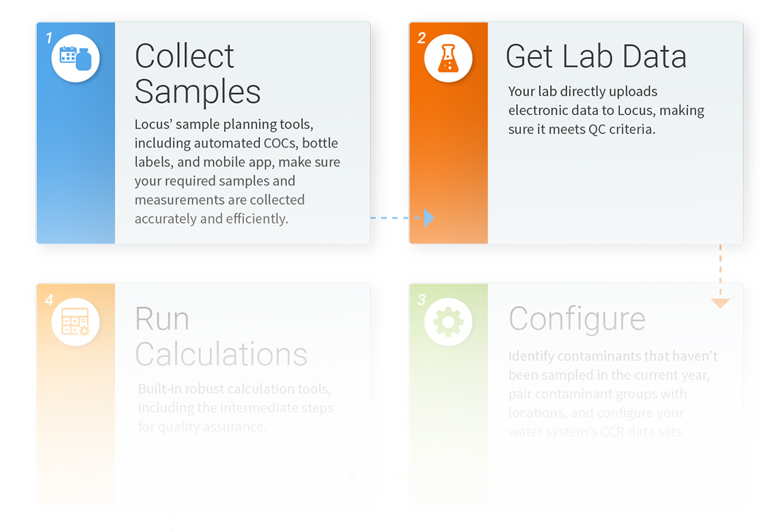Select step number 1 badge
This screenshot has height=532, width=779.
pos(49,38)
